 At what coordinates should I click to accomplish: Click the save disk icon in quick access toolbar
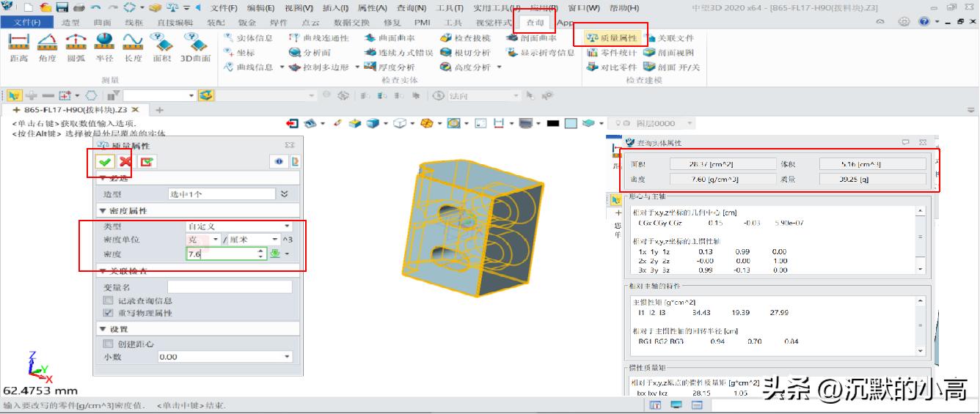click(x=62, y=7)
